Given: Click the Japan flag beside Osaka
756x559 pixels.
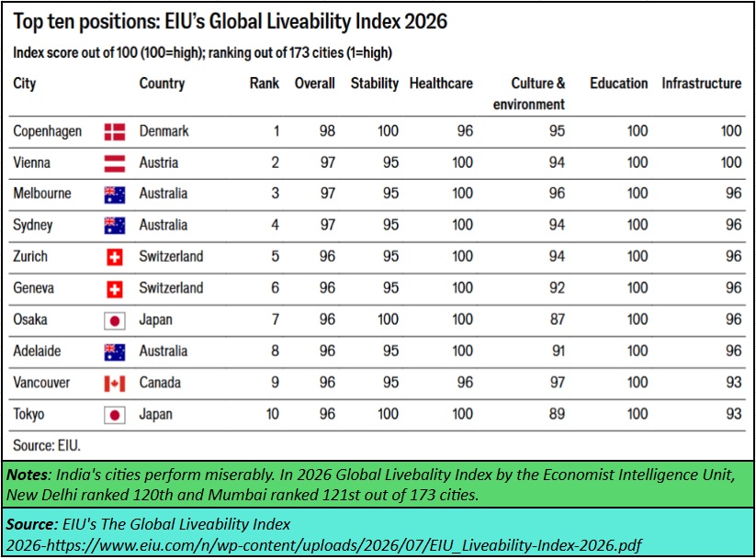Looking at the screenshot, I should coord(115,320).
